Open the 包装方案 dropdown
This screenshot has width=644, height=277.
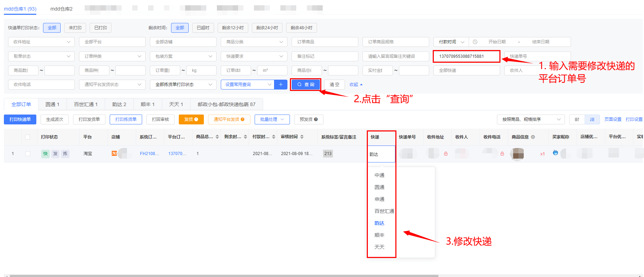click(x=183, y=56)
